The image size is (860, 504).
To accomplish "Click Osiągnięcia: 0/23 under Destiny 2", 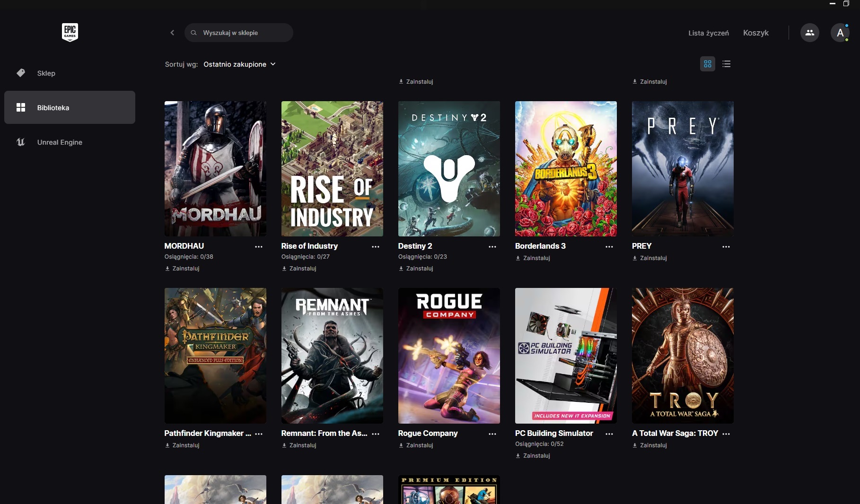I will 422,257.
